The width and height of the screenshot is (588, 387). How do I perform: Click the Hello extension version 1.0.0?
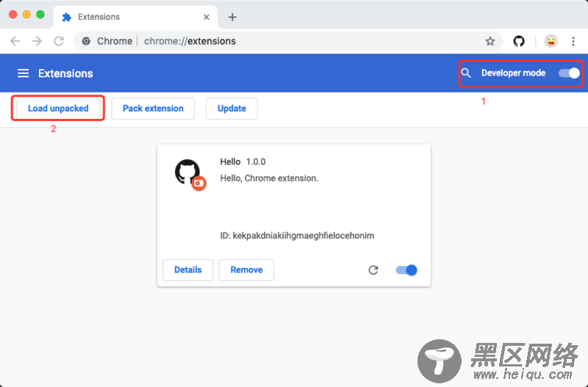(x=256, y=162)
